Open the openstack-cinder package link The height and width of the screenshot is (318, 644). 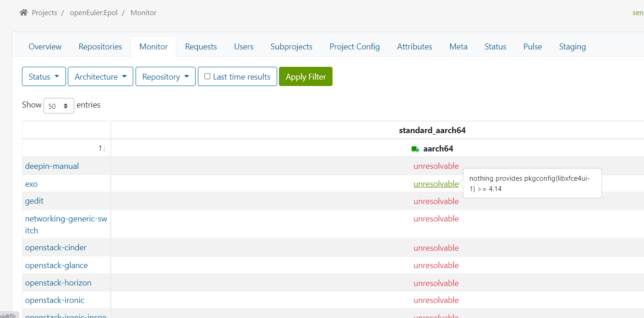[x=56, y=248]
